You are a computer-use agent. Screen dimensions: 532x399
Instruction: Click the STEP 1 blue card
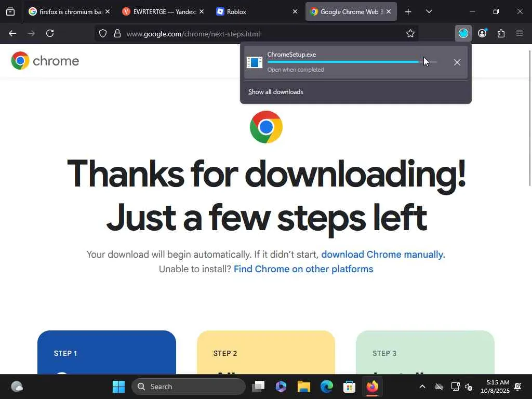(x=107, y=352)
